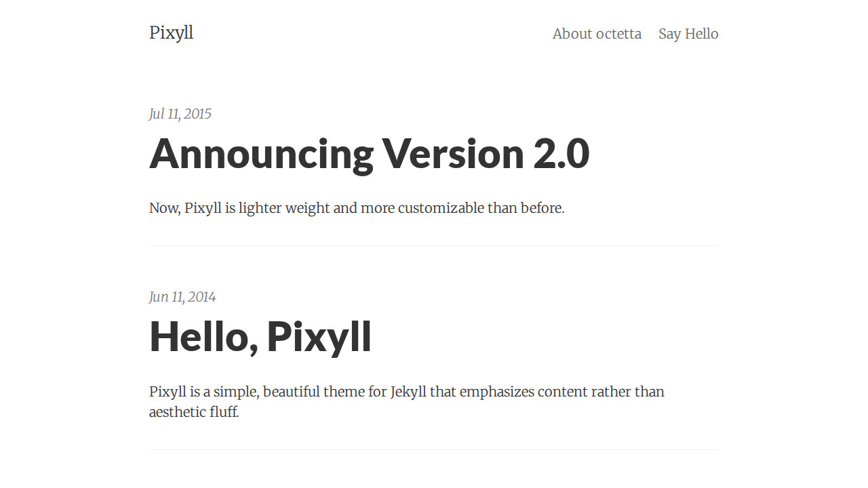Click the Jul 11, 2015 post date
Image resolution: width=868 pixels, height=488 pixels.
[180, 114]
